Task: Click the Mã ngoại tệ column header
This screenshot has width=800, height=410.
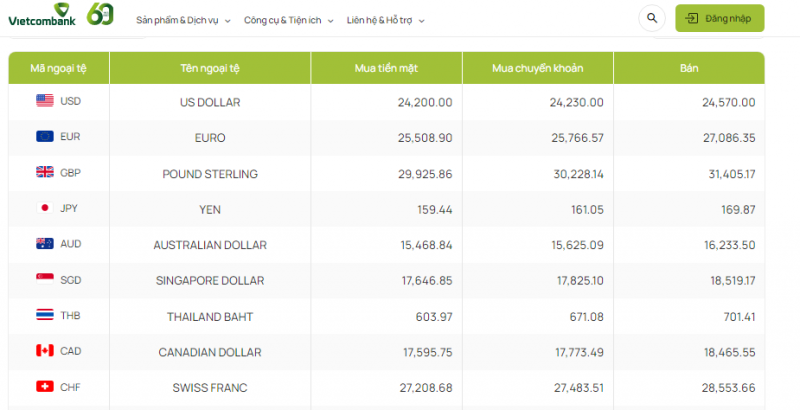Action: tap(58, 68)
